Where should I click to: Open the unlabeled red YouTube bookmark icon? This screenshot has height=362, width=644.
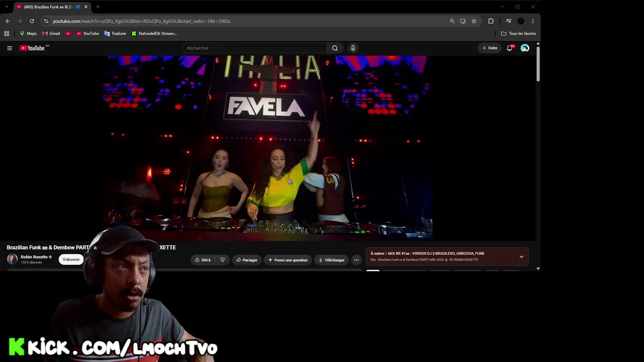pyautogui.click(x=68, y=34)
